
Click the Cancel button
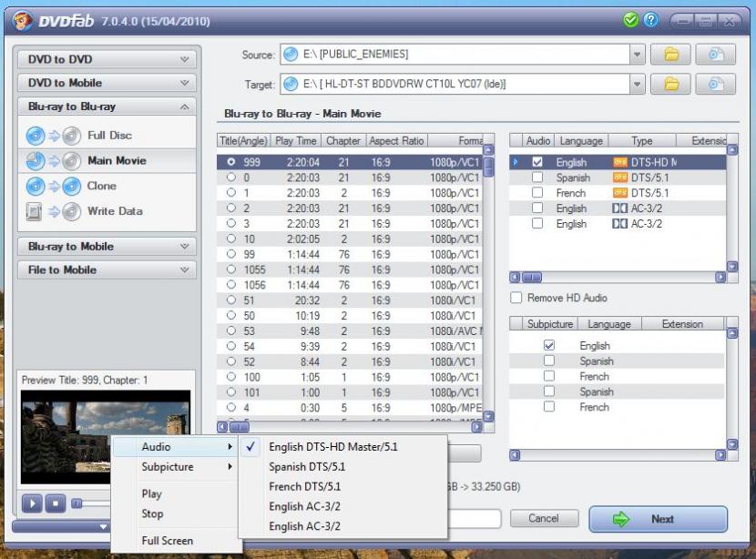click(x=544, y=519)
